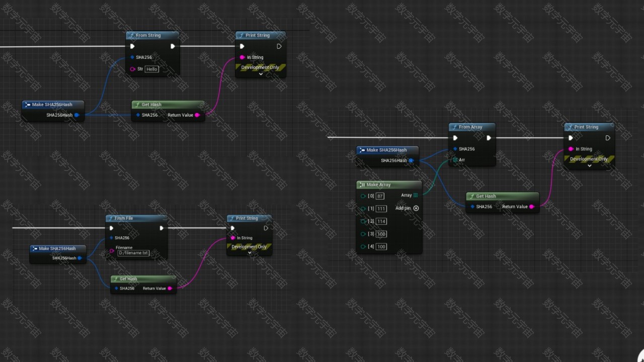Select the Make Array node title
Image resolution: width=644 pixels, height=362 pixels.
[x=379, y=185]
